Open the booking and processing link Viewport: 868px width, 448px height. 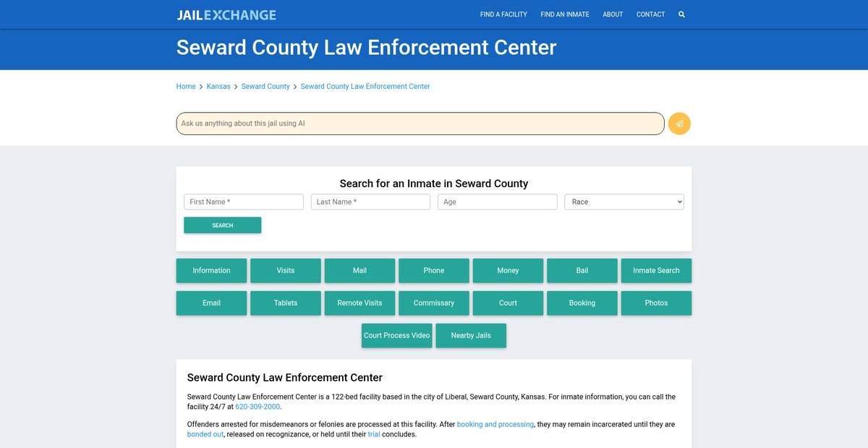[x=495, y=424]
